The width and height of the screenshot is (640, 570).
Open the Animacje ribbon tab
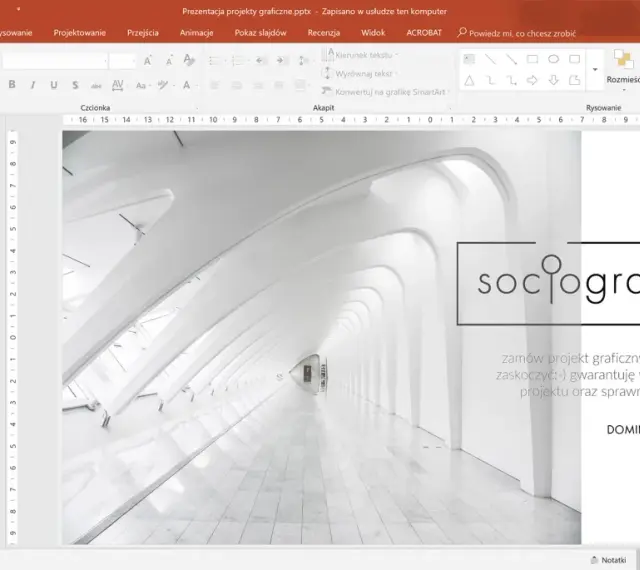196,33
